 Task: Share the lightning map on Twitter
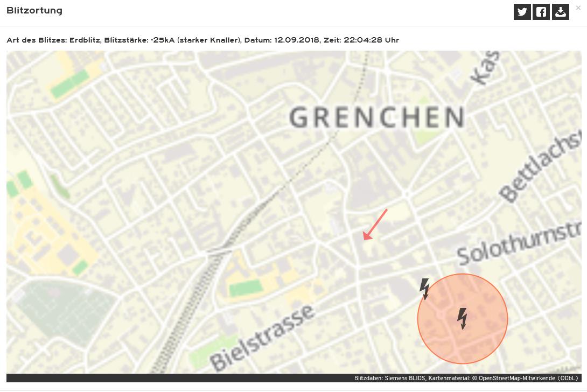tap(522, 12)
